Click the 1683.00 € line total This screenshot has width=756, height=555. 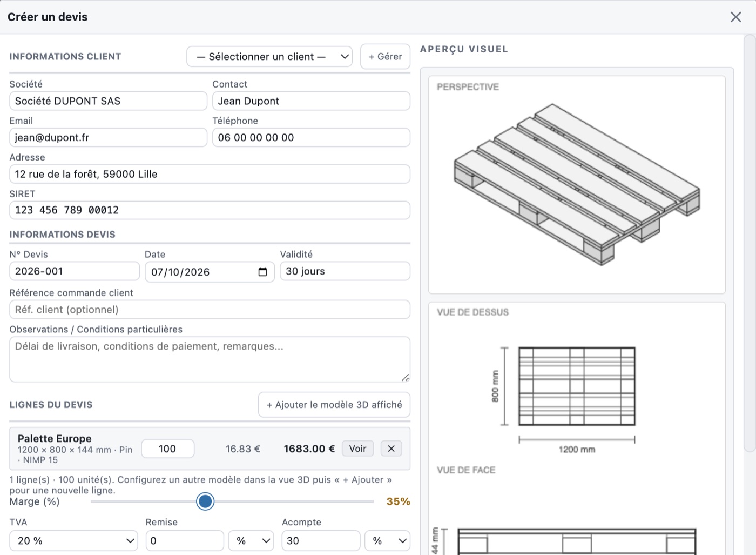[309, 449]
